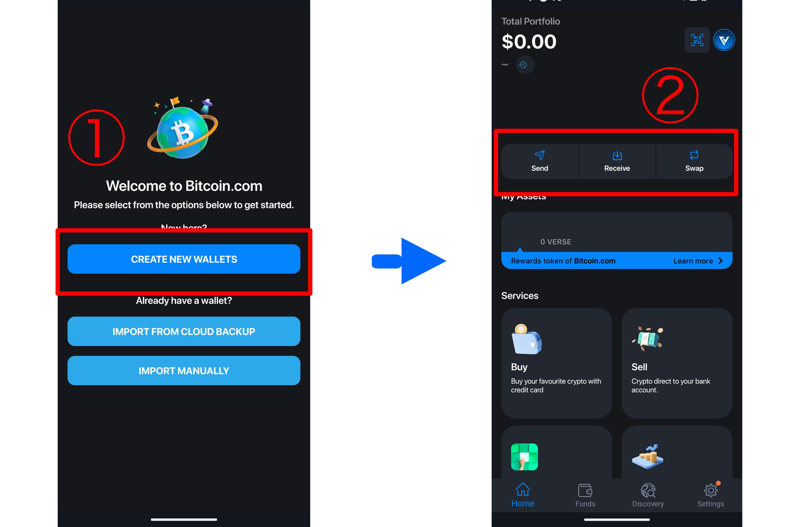Click IMPORT MANUALLY button
This screenshot has height=527, width=812.
[x=184, y=370]
